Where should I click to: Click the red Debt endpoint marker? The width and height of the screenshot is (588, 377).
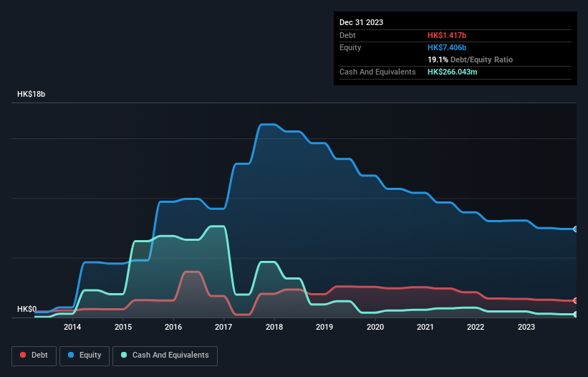point(576,300)
